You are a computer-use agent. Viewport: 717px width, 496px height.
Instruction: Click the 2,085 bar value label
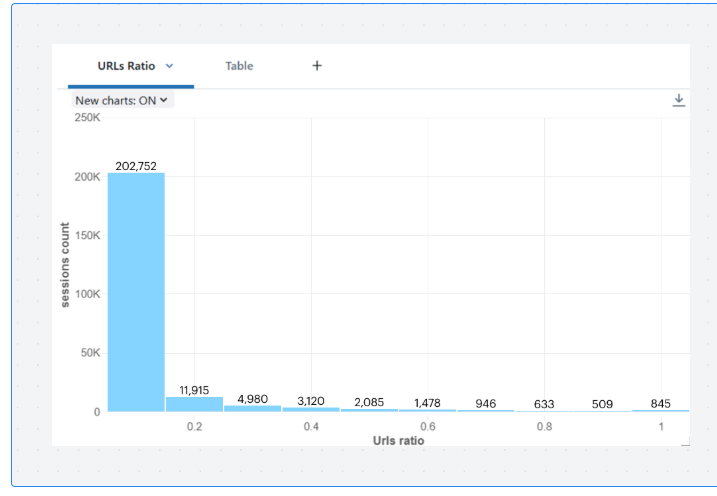[x=369, y=402]
